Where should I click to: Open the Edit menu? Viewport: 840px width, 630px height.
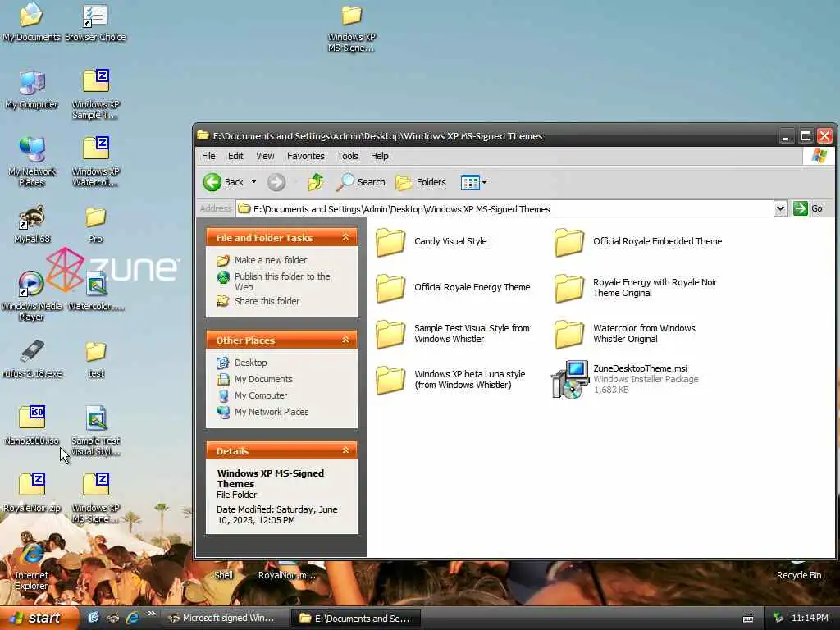click(235, 156)
